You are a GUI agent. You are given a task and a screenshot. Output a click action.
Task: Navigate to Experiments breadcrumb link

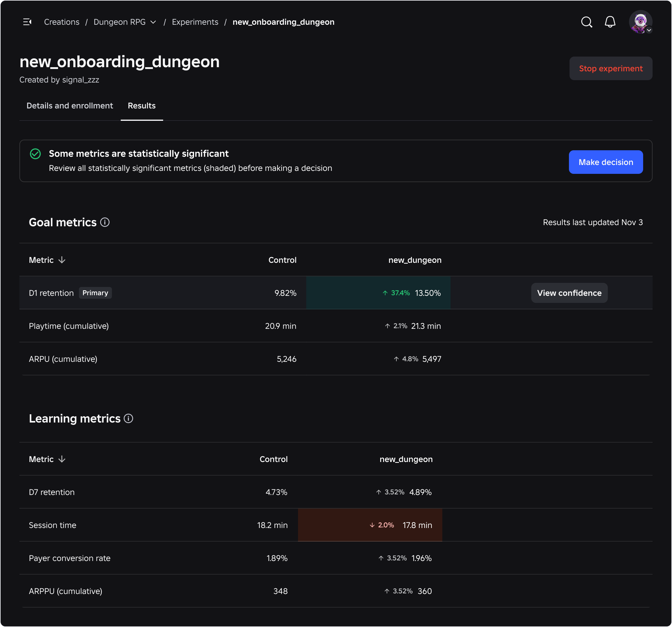click(195, 22)
